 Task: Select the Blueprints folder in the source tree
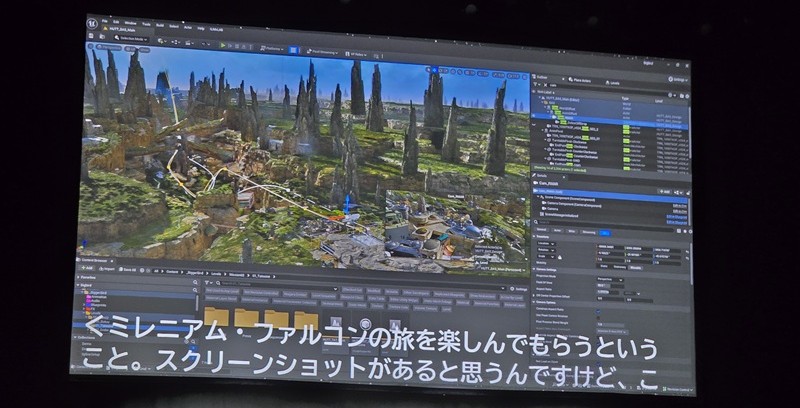(x=95, y=306)
